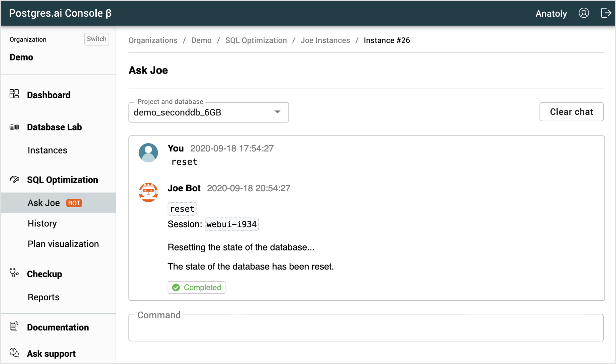Click the You user avatar
The image size is (616, 364).
pos(148,153)
